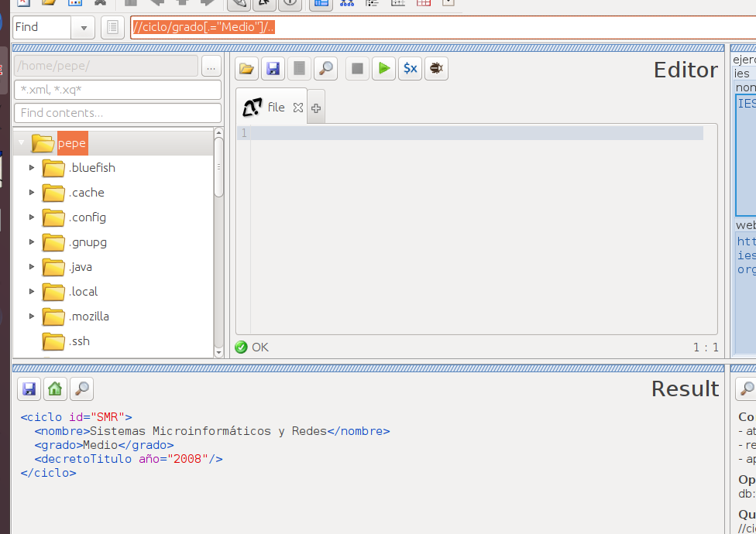Click the '...' browse directory button

211,67
